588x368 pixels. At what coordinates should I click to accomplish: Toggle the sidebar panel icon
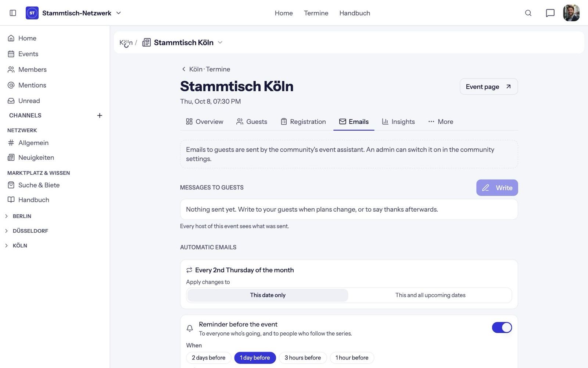click(x=13, y=13)
